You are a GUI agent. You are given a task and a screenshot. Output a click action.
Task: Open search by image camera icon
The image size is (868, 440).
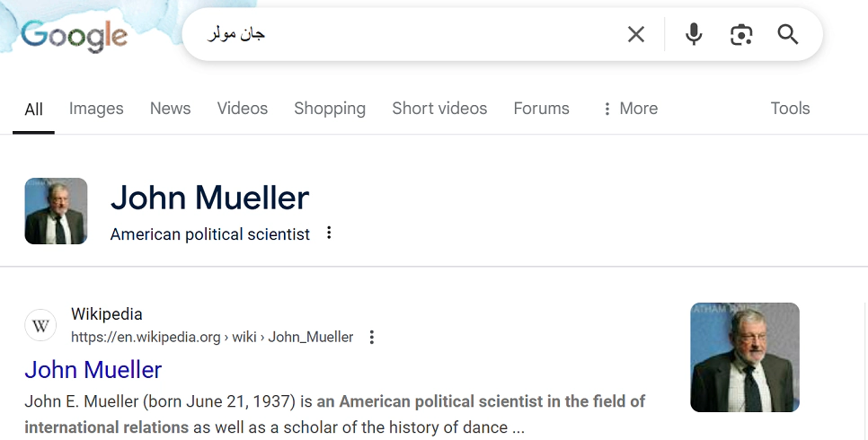point(741,35)
